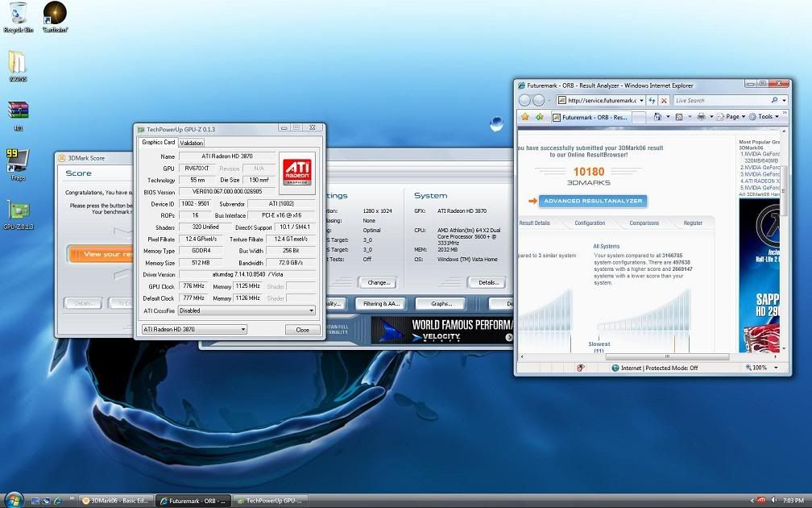
Task: Click the Windows Start orb
Action: click(14, 500)
